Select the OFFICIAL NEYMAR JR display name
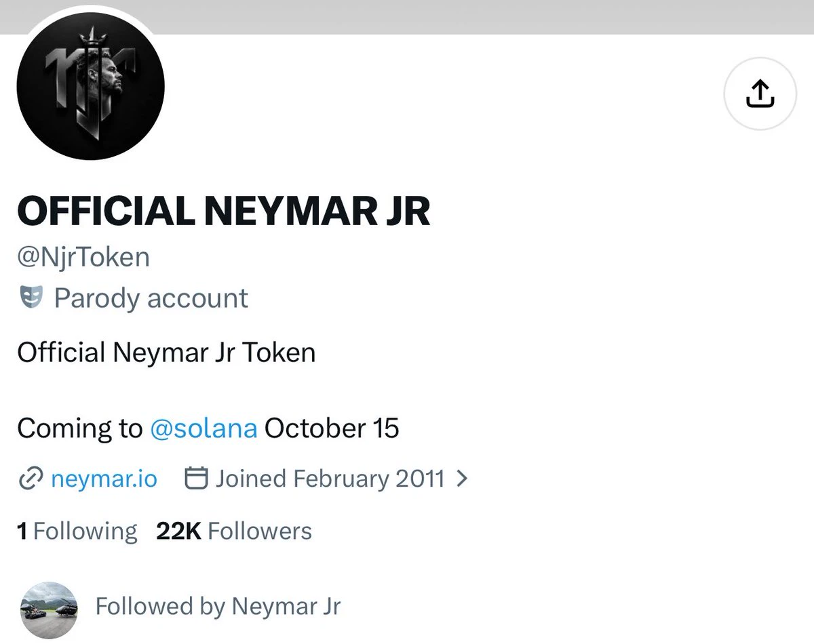This screenshot has width=814, height=644. (x=223, y=211)
